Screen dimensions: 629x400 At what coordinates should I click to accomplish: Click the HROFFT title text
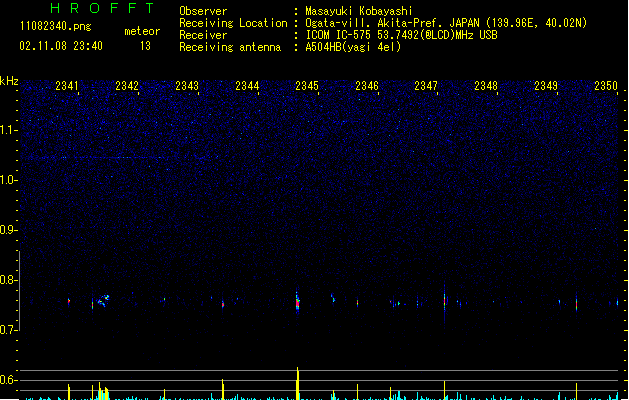(102, 8)
